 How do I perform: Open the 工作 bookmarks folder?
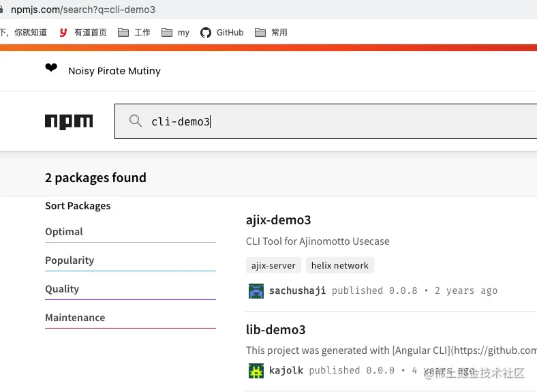(134, 33)
